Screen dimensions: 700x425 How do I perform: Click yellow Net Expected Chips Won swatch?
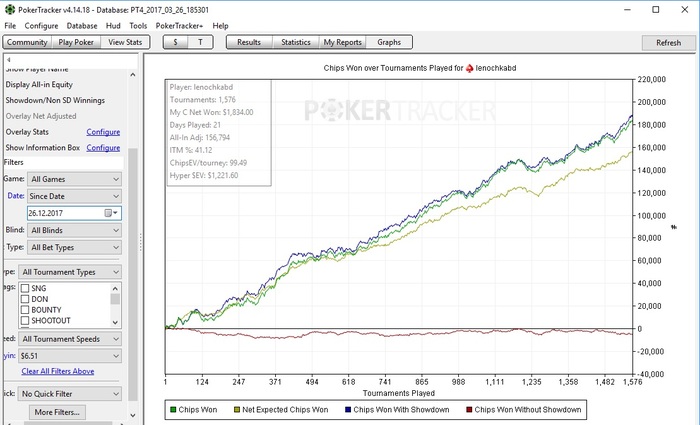[x=237, y=409]
